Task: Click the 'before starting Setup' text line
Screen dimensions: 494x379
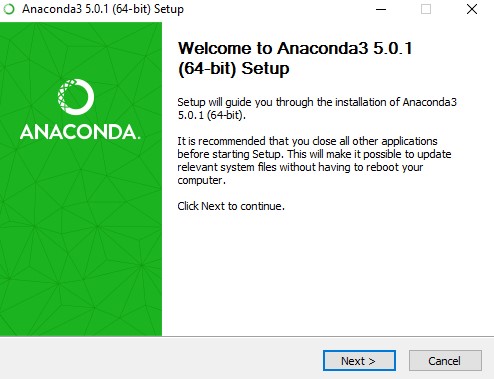Action: tap(314, 154)
